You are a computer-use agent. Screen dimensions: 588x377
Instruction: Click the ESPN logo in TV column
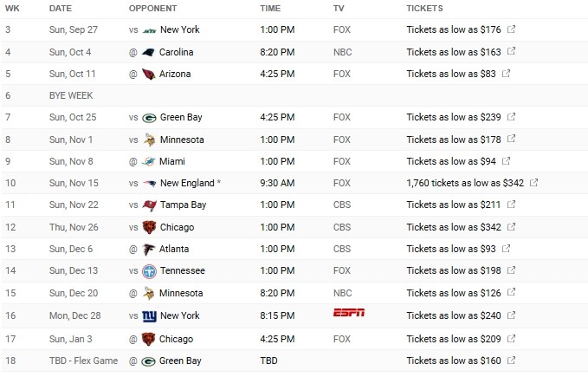tap(349, 313)
